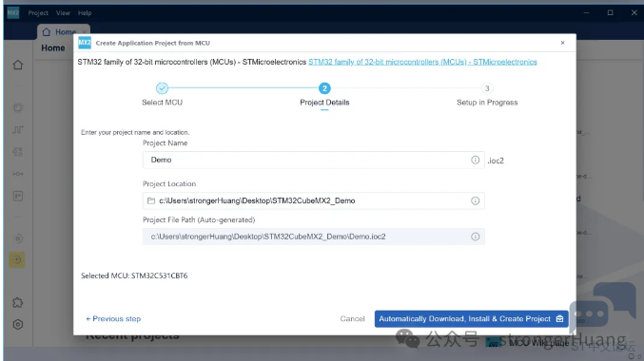Open the pin connection icon in sidebar
The width and height of the screenshot is (644, 361).
click(x=18, y=174)
